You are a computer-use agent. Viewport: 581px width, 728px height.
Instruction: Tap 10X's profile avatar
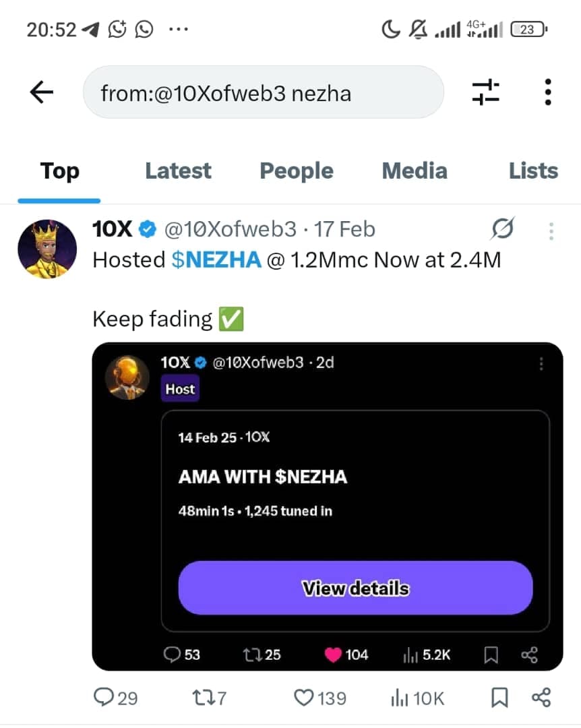point(47,248)
